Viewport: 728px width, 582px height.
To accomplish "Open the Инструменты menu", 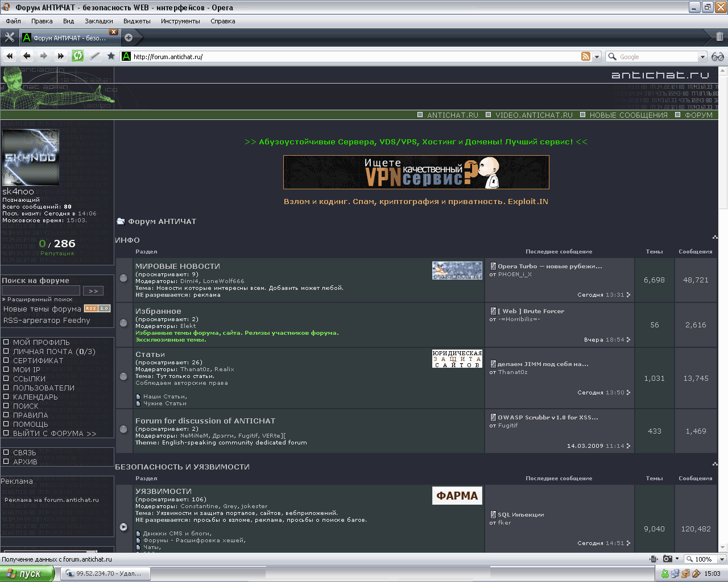I will [x=180, y=21].
